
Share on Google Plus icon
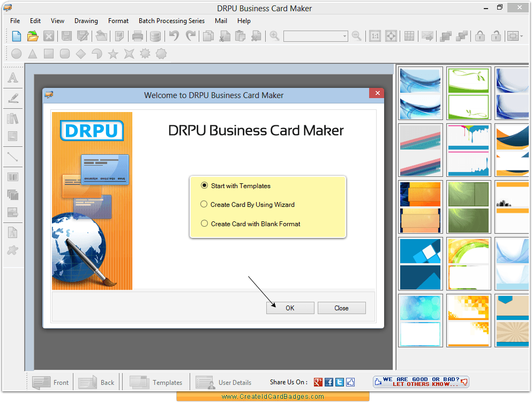pyautogui.click(x=318, y=382)
